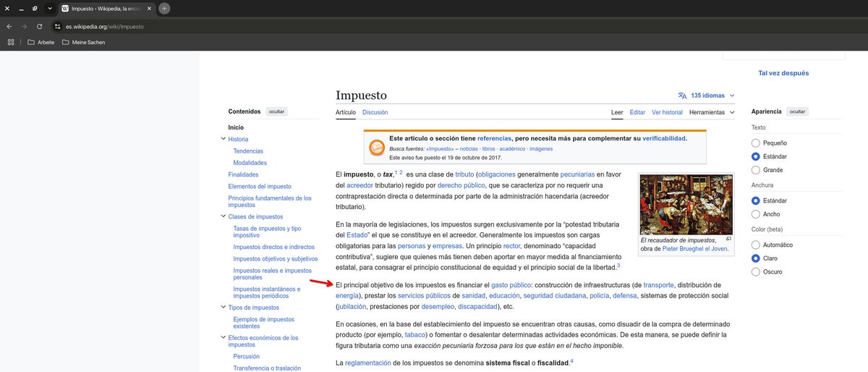The width and height of the screenshot is (868, 372).
Task: Click footnote reference 3
Action: pos(618,266)
